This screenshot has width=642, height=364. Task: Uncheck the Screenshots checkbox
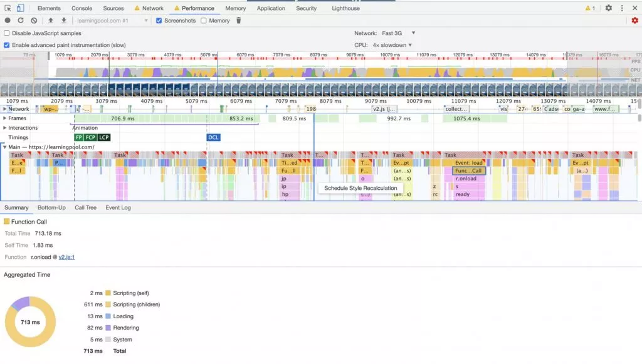pyautogui.click(x=159, y=21)
